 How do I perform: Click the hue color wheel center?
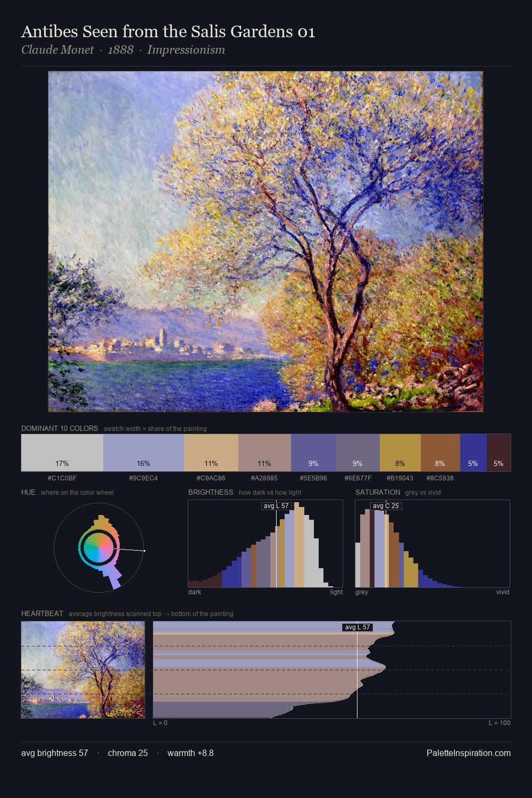pos(98,547)
